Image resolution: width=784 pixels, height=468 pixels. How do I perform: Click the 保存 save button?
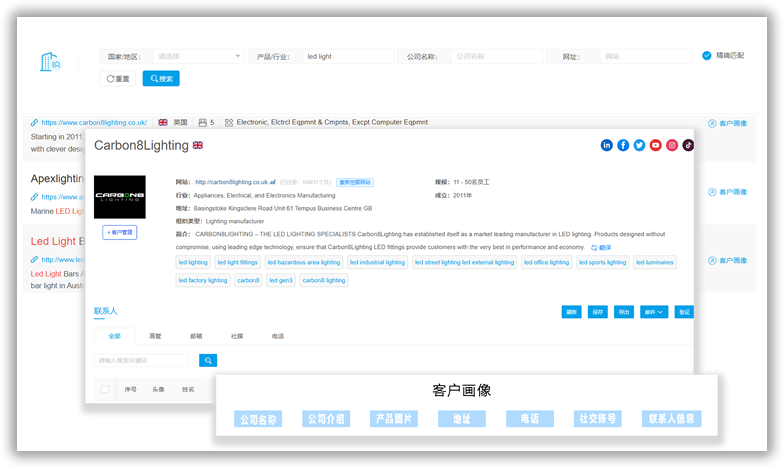coord(598,312)
